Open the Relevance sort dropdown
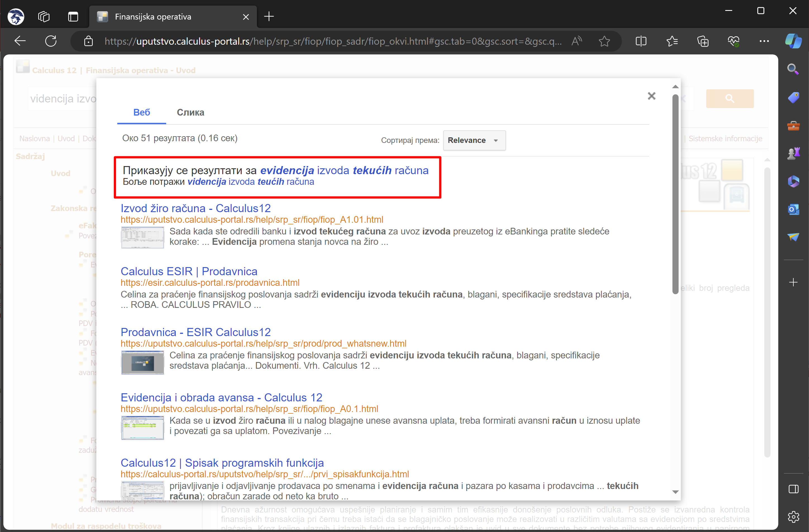Image resolution: width=809 pixels, height=532 pixels. [474, 140]
